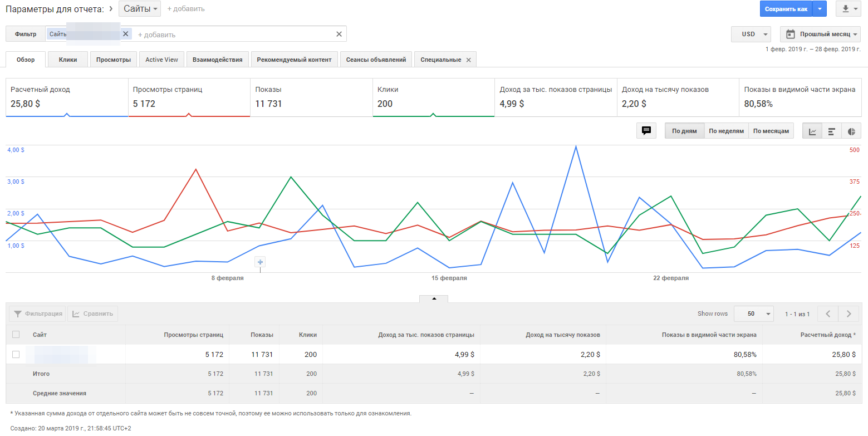
Task: Open the USD currency dropdown
Action: click(751, 34)
